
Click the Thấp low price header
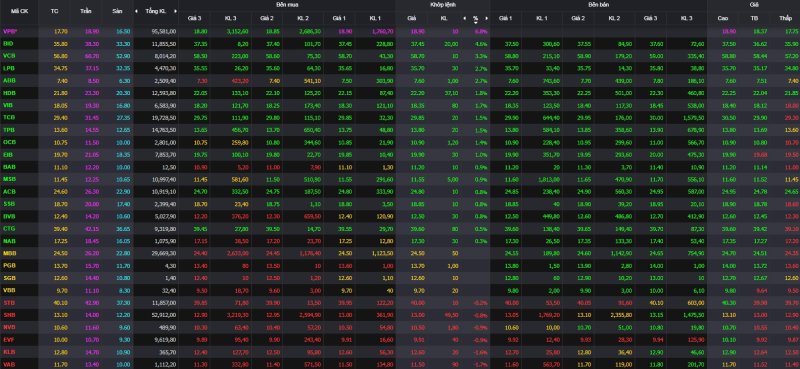pos(785,18)
